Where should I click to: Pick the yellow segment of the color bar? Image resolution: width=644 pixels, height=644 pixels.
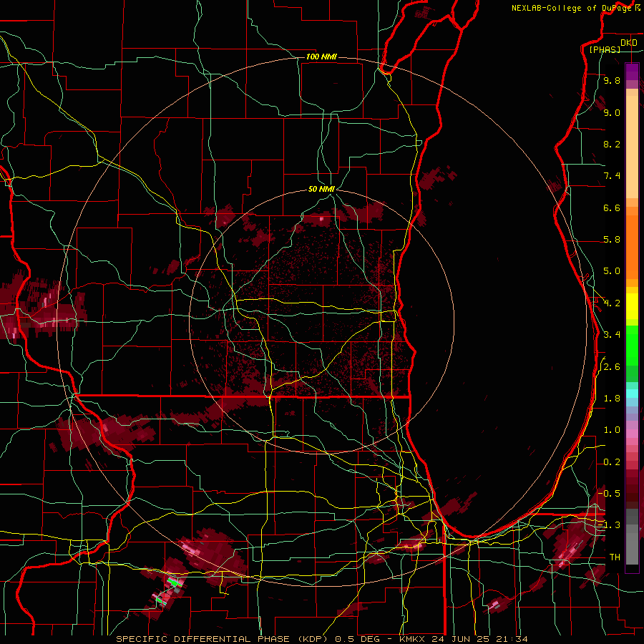click(632, 306)
